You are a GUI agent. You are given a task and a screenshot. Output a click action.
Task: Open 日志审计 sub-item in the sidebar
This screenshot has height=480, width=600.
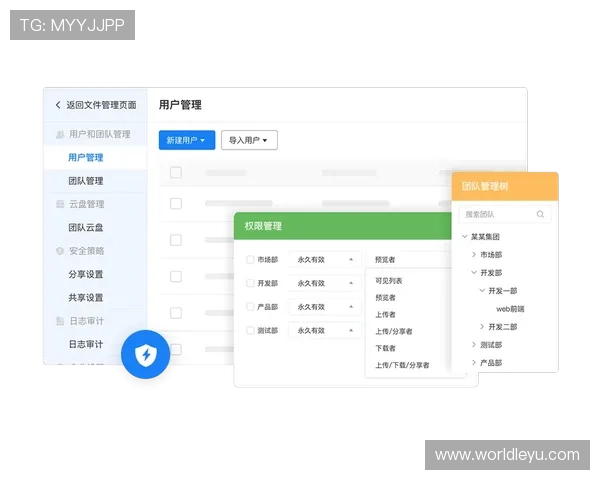point(86,344)
